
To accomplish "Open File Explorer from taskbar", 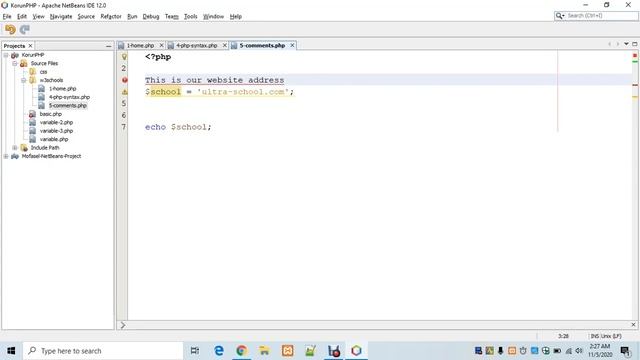I will (x=264, y=351).
